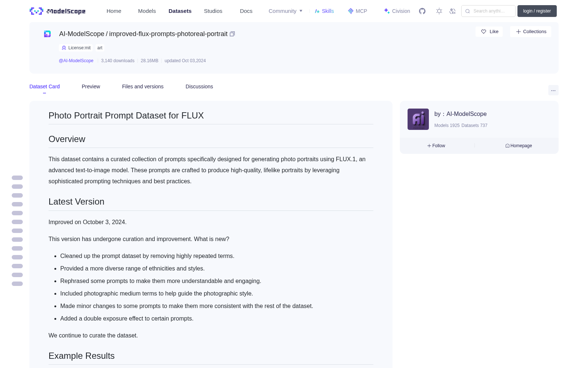This screenshot has width=588, height=368.
Task: Click bullet 'Added a double exposure effect'
Action: [x=127, y=319]
